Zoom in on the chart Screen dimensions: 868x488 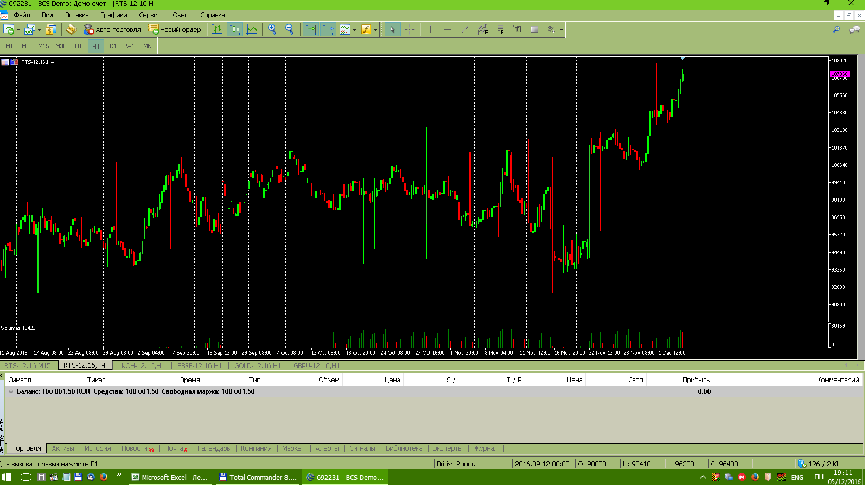pos(272,29)
